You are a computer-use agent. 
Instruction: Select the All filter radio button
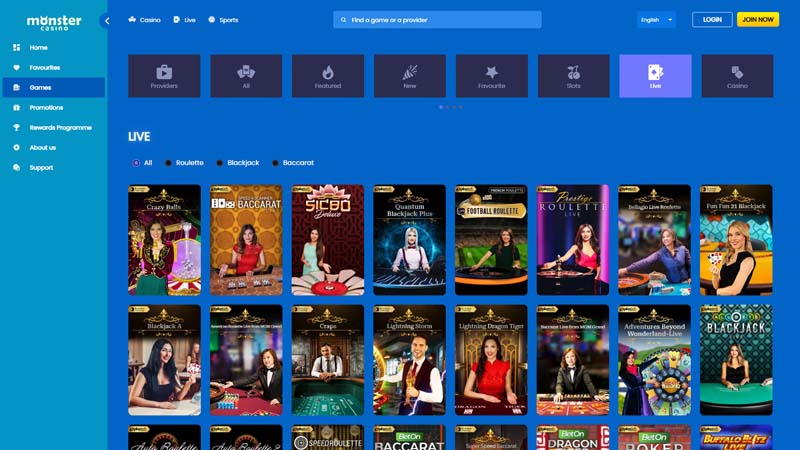coord(136,163)
